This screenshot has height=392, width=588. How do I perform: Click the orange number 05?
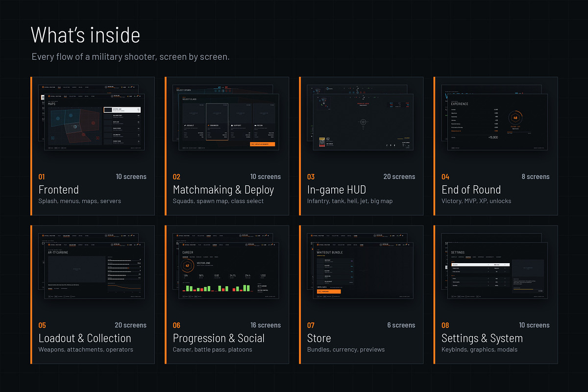click(42, 325)
